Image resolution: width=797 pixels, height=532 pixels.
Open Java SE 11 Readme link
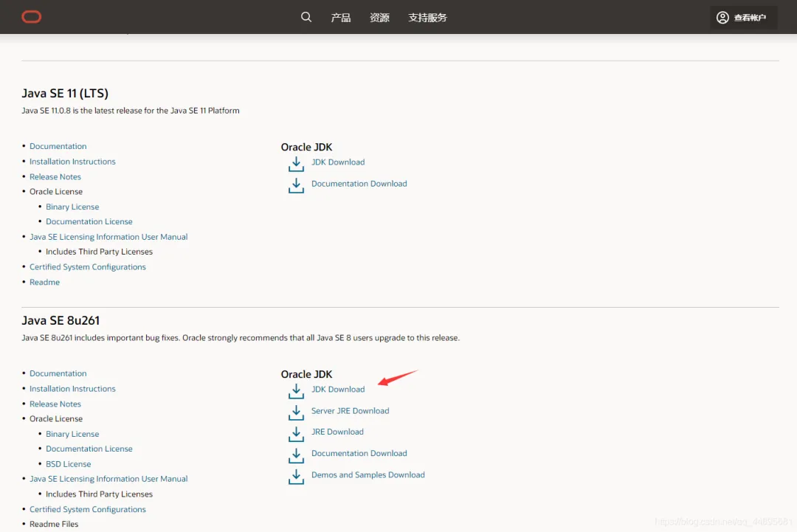point(44,283)
